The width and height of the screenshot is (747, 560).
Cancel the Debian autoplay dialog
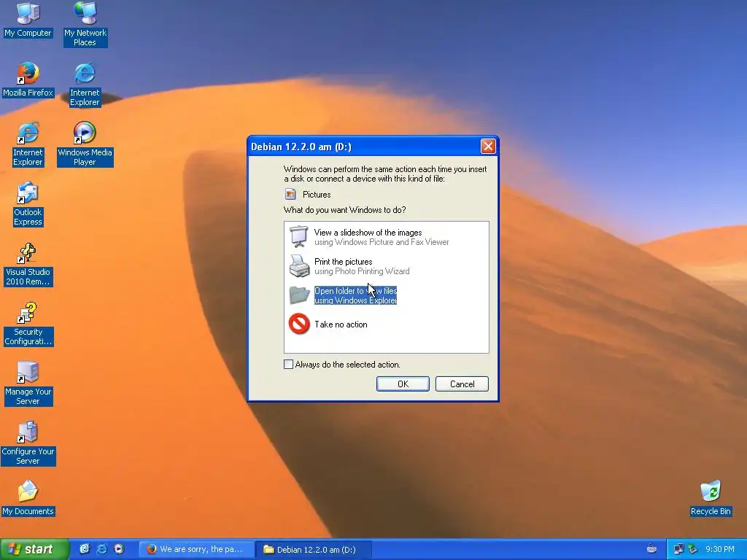(x=462, y=384)
